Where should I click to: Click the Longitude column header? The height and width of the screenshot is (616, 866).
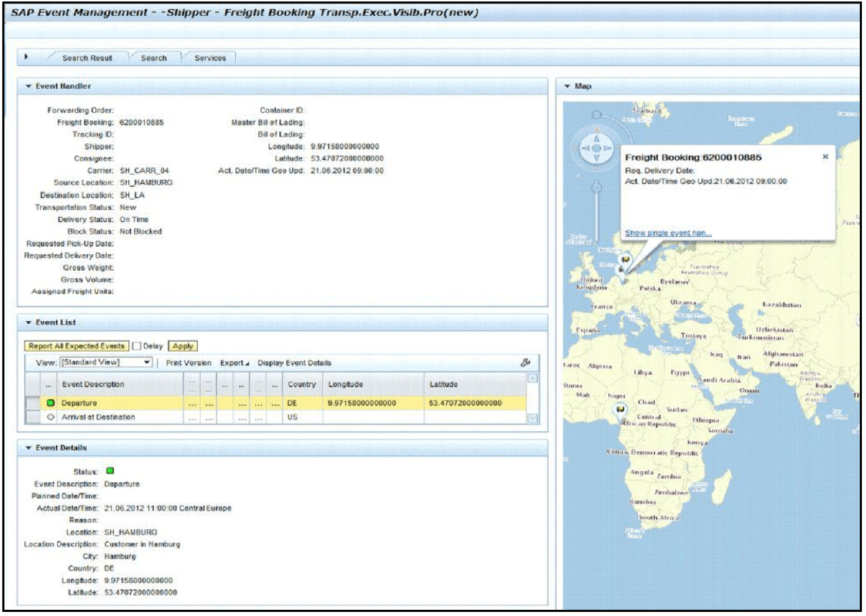(x=373, y=384)
